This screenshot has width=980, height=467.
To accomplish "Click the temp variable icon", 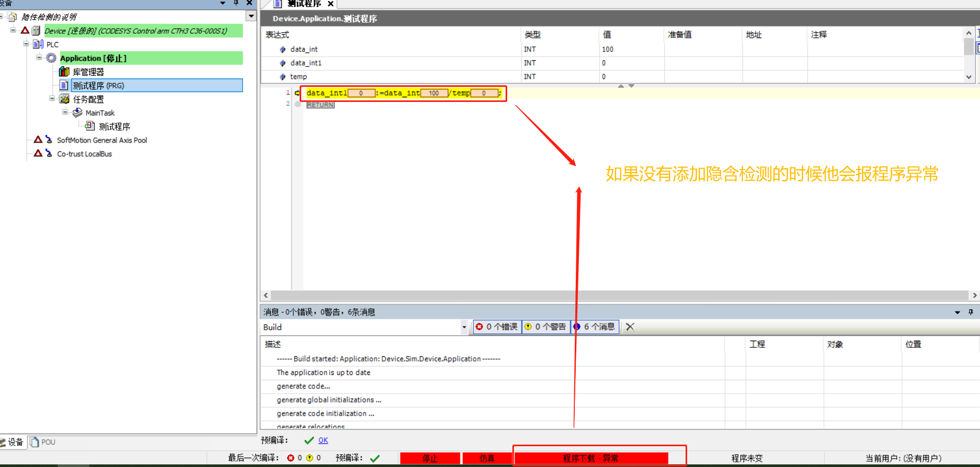I will 282,76.
